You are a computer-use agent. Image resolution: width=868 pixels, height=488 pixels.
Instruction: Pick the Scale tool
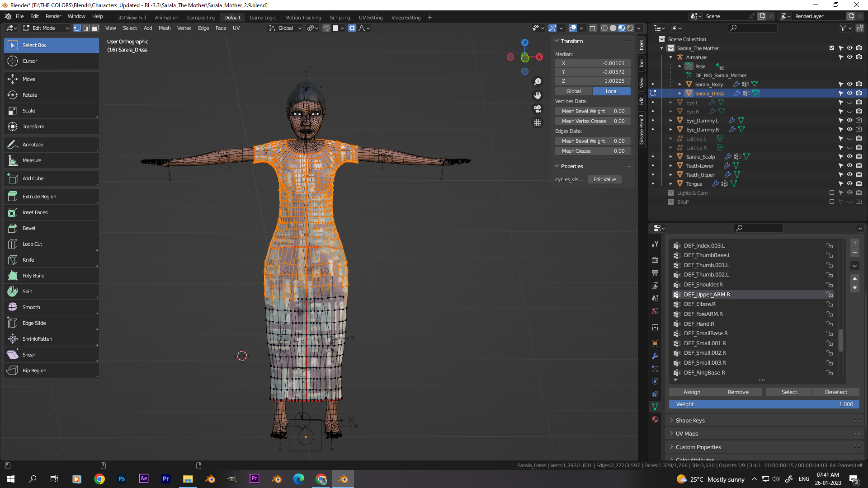coord(52,111)
